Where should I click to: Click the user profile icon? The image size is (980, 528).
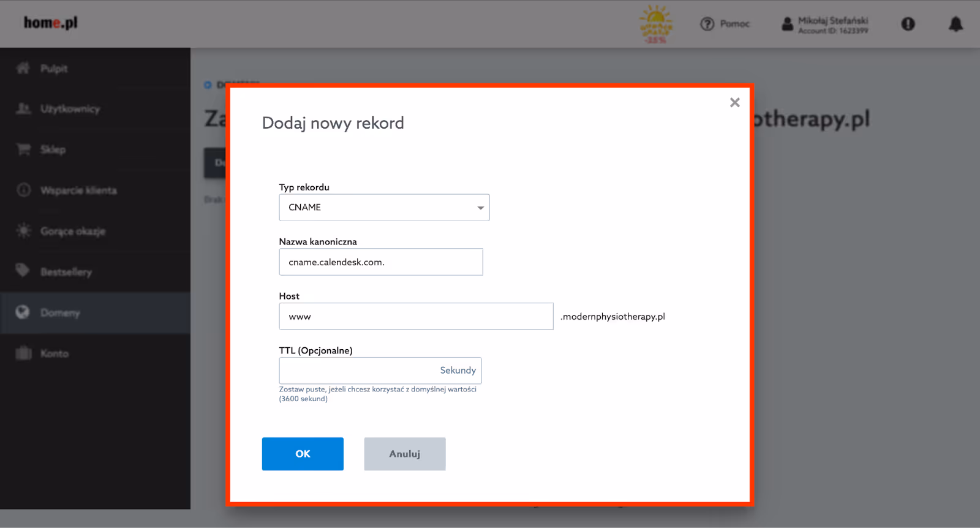[x=788, y=24]
